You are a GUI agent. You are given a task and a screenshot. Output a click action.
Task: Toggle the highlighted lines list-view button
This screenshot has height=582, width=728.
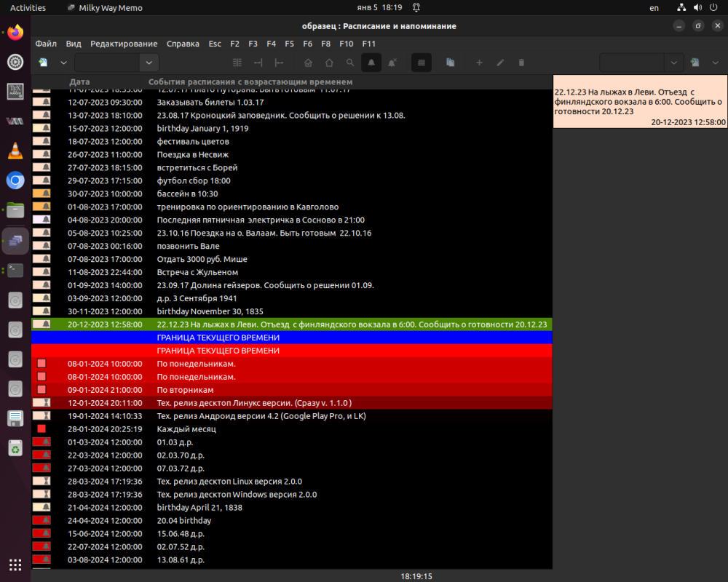click(x=420, y=63)
